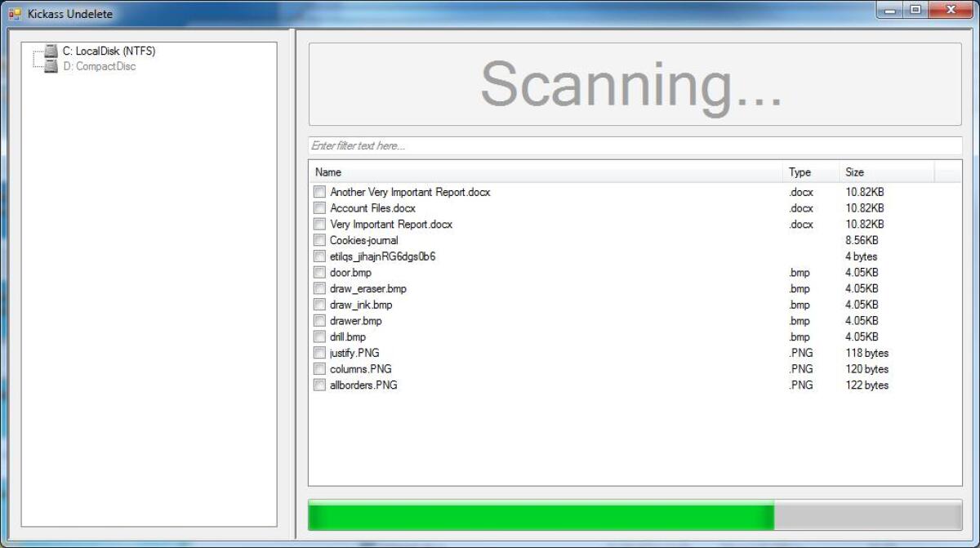Check the drill.bmp checkbox
The height and width of the screenshot is (548, 980).
(x=319, y=336)
